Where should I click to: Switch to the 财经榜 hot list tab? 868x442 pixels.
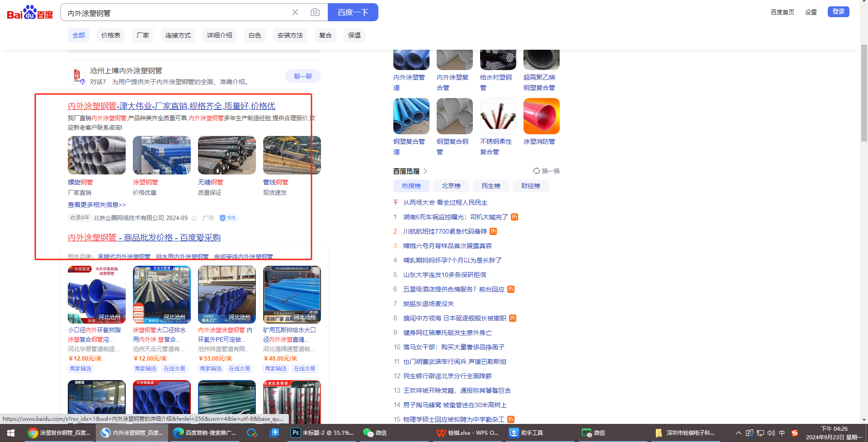click(531, 186)
